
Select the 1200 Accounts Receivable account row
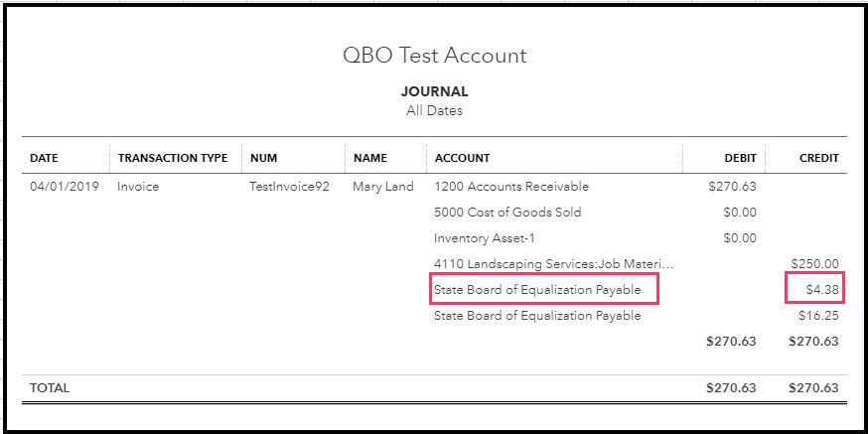510,187
